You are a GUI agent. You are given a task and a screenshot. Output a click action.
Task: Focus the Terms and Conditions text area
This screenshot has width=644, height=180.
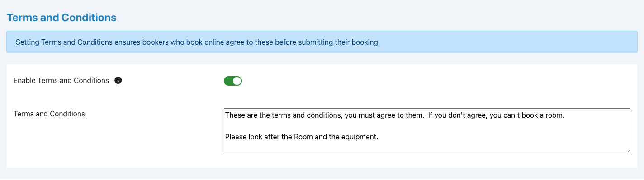(x=427, y=131)
